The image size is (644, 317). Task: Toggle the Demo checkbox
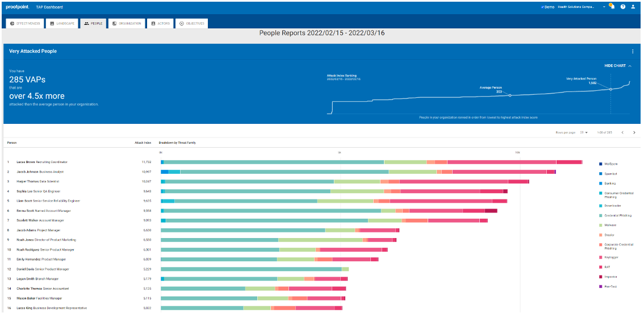[543, 7]
